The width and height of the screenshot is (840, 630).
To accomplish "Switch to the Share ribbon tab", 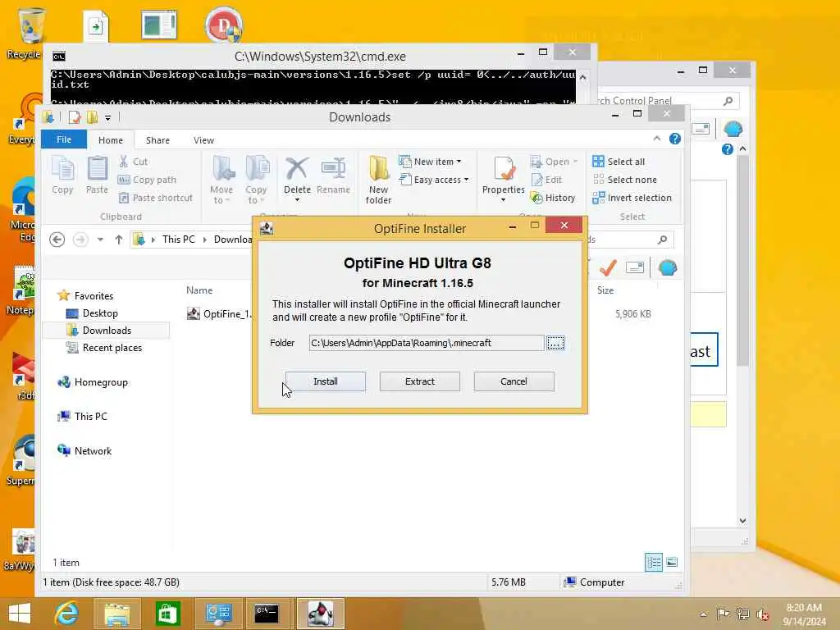I will point(157,139).
